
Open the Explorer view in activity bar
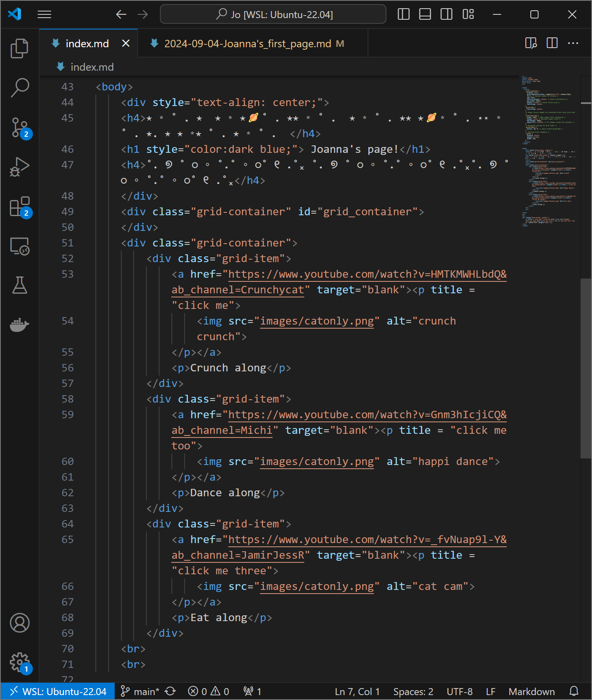click(19, 48)
